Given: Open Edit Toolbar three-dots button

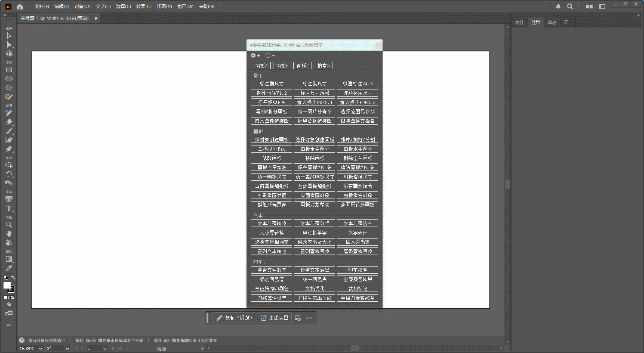Looking at the screenshot, I should (8, 325).
